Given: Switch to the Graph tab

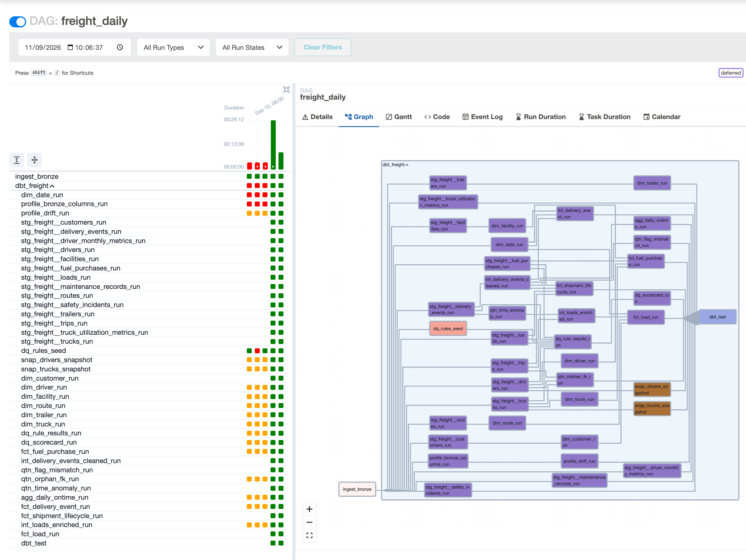Looking at the screenshot, I should [x=359, y=117].
